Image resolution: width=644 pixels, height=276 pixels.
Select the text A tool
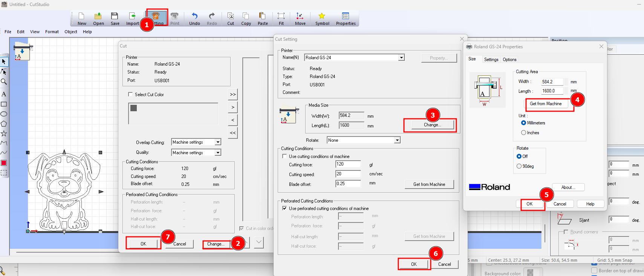4,94
